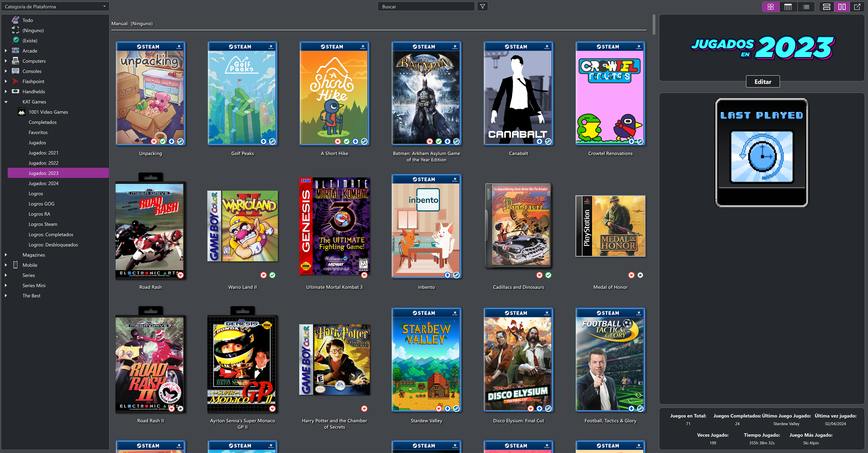868x453 pixels.
Task: Select horizontal split layout icon
Action: coord(826,7)
